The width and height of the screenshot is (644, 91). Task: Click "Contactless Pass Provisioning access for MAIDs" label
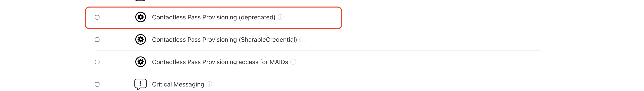click(220, 62)
